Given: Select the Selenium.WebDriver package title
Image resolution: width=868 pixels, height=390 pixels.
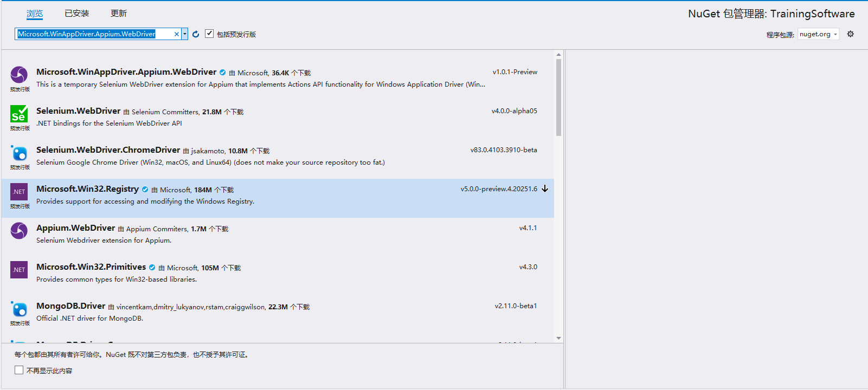Looking at the screenshot, I should click(x=79, y=111).
